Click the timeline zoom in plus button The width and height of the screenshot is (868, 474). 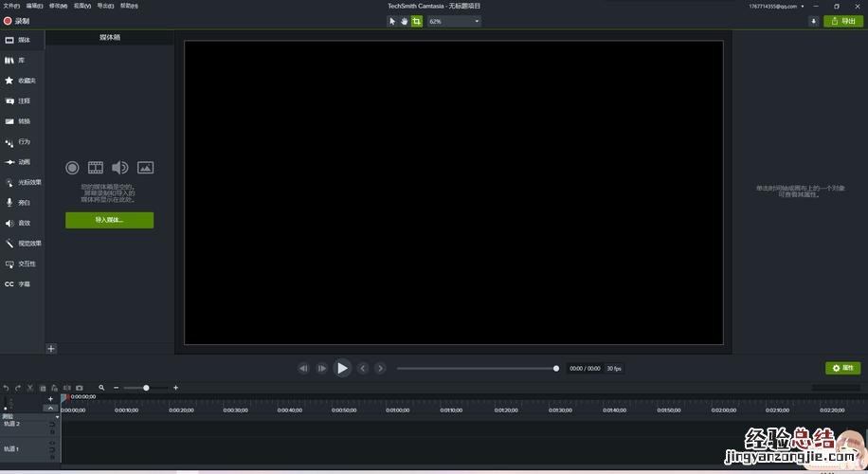[x=175, y=388]
